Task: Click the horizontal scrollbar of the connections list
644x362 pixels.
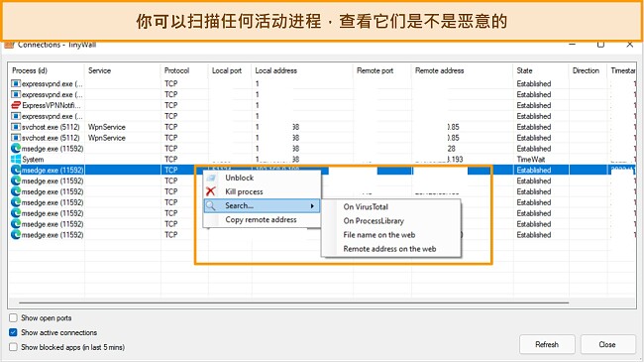Action: click(293, 302)
